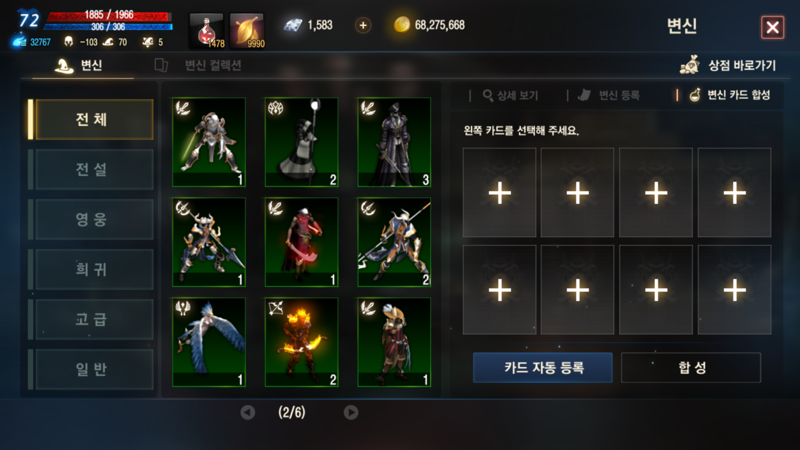
Task: Open 상점 바로가기 shop shortcut
Action: coord(728,65)
